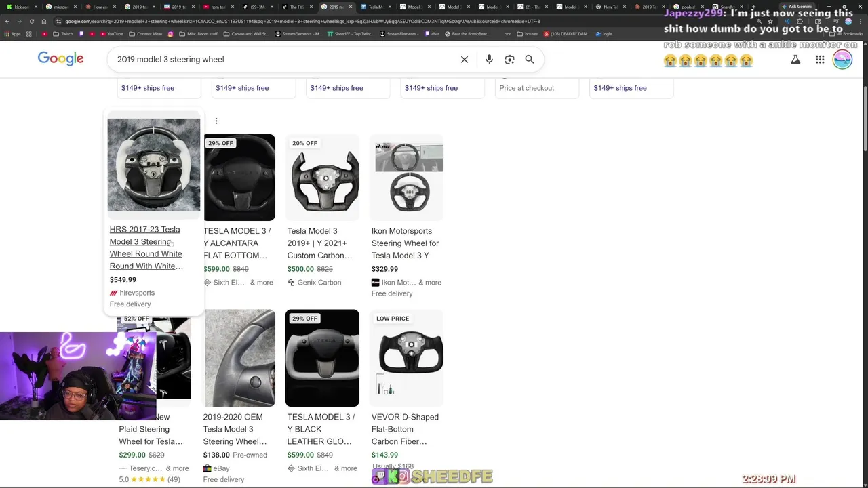Open 2019-2020 OEM Tesla Model 3 Steering Wheel
Viewport: 868px width, 488px height.
coord(236,429)
